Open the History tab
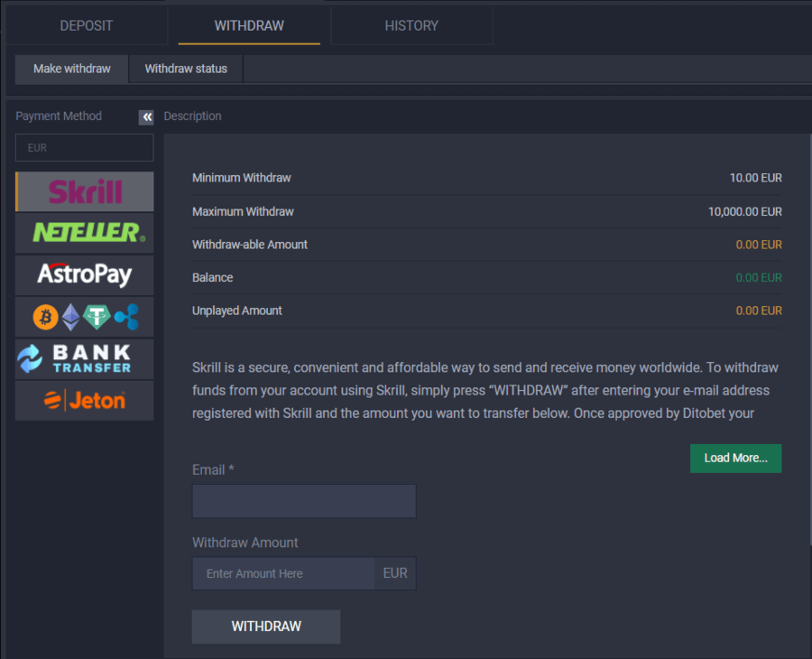 (411, 25)
